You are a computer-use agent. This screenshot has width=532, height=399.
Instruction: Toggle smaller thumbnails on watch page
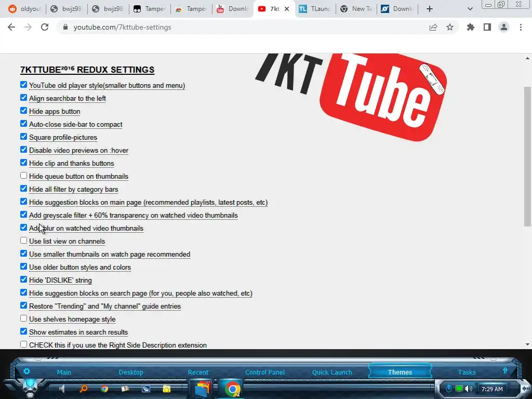(23, 254)
